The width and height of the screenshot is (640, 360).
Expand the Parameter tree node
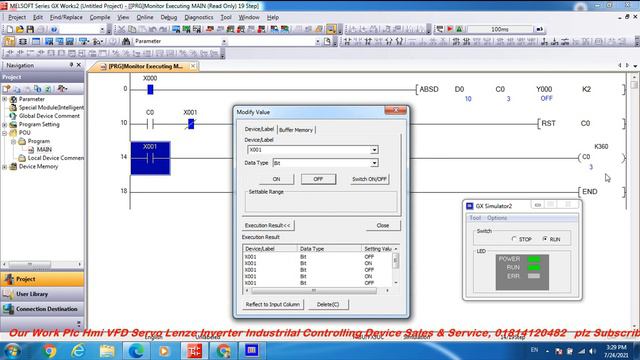pyautogui.click(x=4, y=99)
